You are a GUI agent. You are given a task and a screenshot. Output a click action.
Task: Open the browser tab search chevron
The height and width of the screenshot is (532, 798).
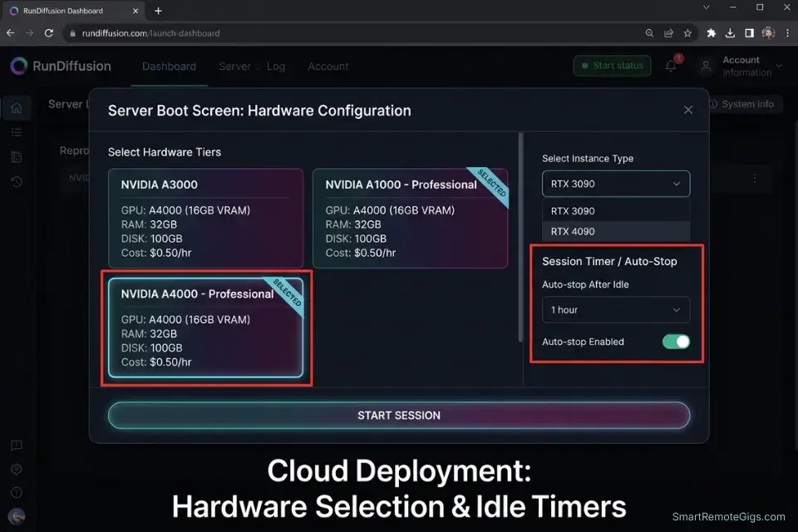[706, 7]
